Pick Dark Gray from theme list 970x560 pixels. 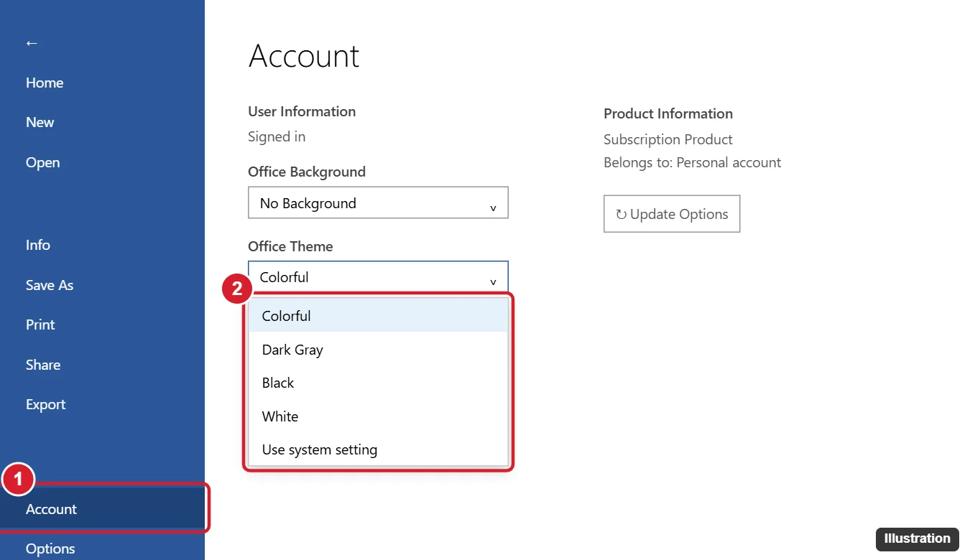(379, 350)
